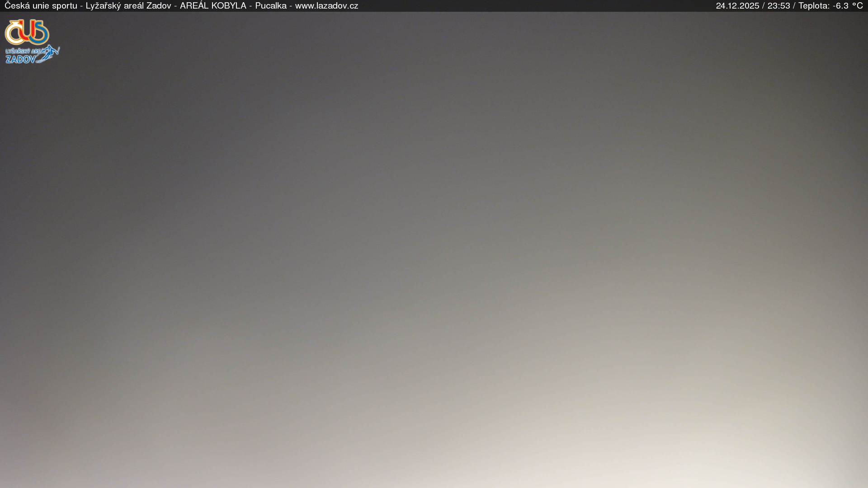Click the blue skier figure in logo
The height and width of the screenshot is (488, 868).
50,53
